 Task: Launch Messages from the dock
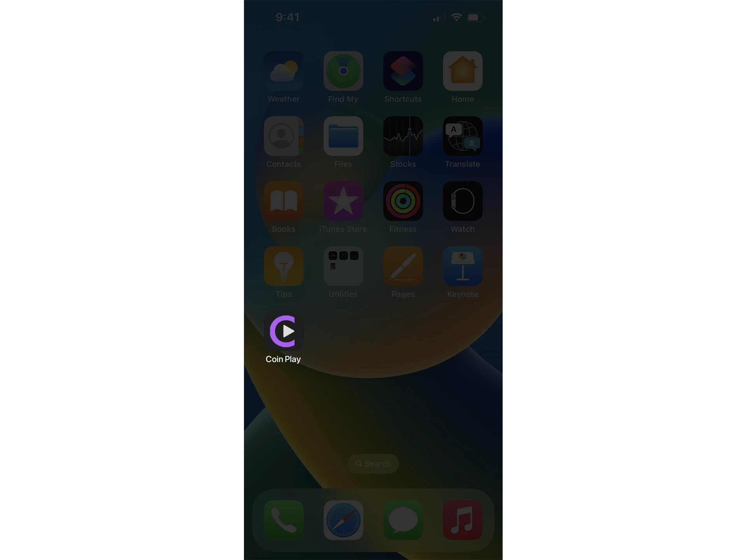tap(403, 520)
